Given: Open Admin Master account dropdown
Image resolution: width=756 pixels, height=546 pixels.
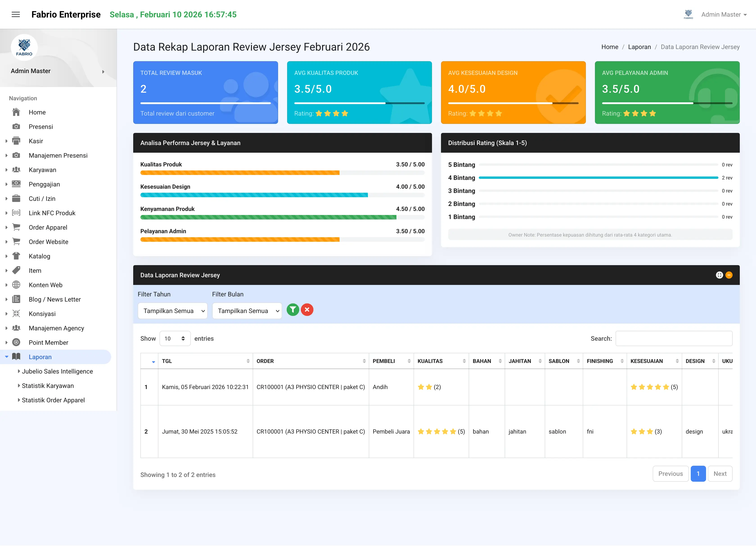Looking at the screenshot, I should tap(724, 14).
